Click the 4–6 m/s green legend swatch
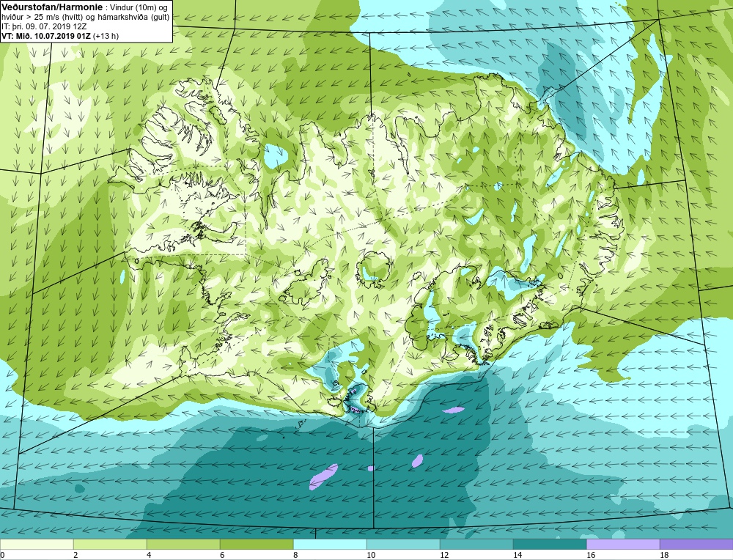Screen dimensions: 733x560 183,545
